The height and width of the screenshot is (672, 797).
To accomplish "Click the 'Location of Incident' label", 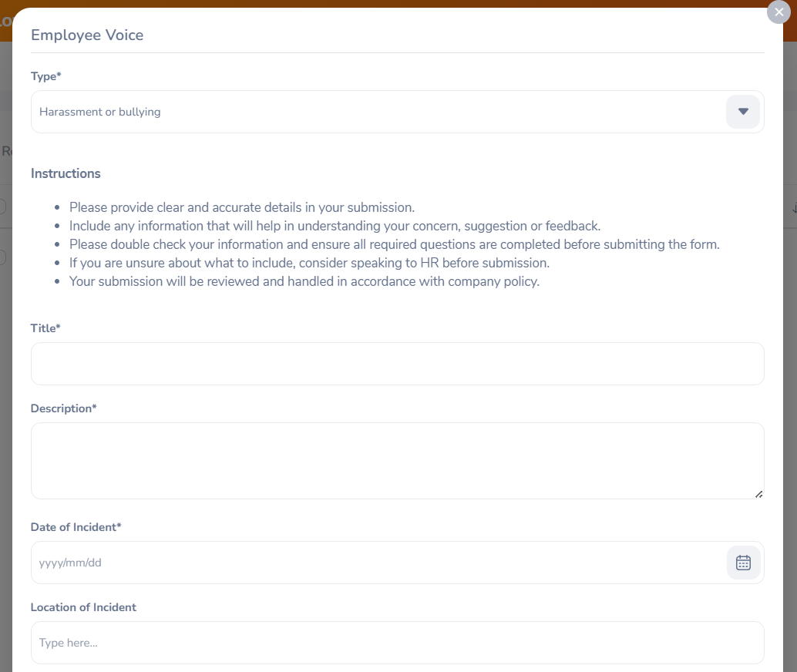I will [x=83, y=607].
